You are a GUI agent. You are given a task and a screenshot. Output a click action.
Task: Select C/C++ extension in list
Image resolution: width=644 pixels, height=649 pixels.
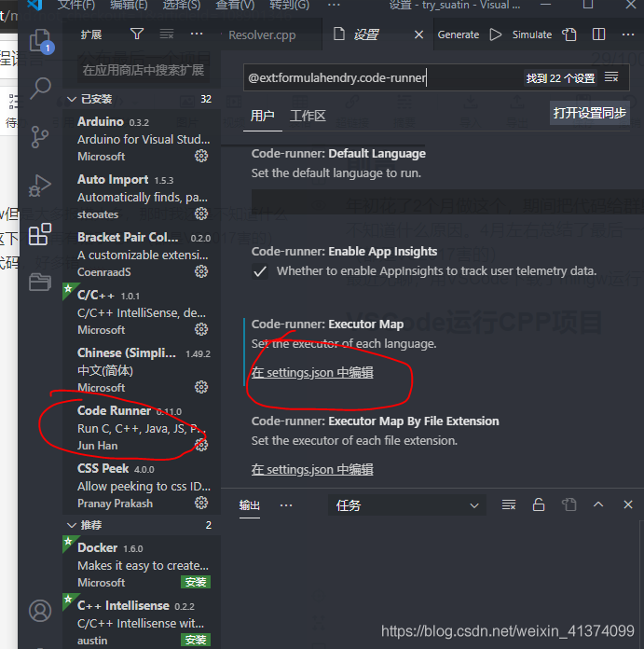pos(142,312)
